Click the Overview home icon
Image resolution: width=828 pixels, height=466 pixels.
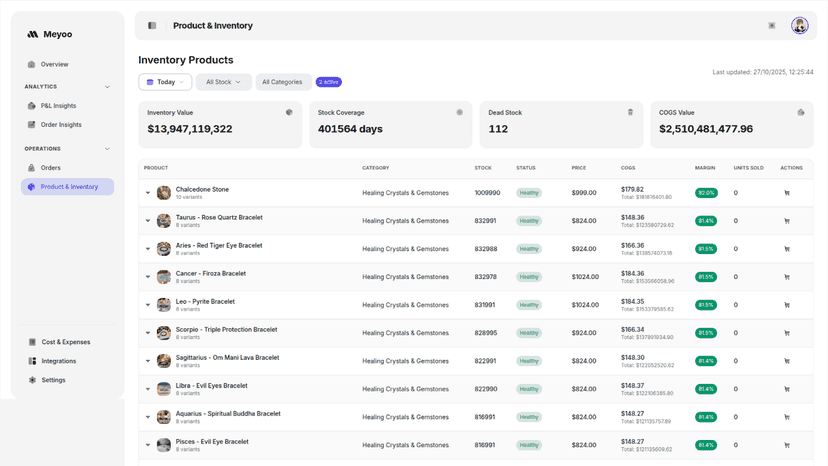coord(31,64)
